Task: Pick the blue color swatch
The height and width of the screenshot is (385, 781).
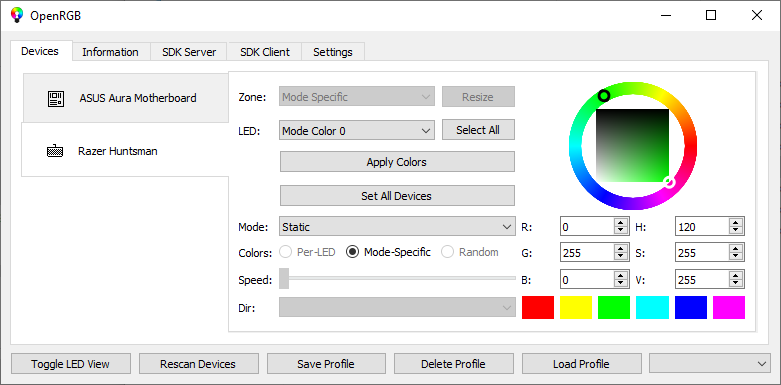Action: point(691,307)
